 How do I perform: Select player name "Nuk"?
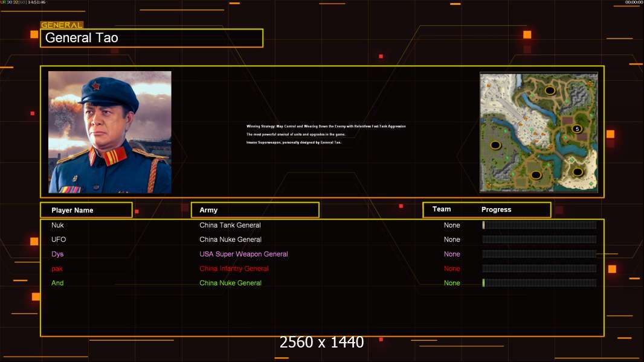[57, 225]
